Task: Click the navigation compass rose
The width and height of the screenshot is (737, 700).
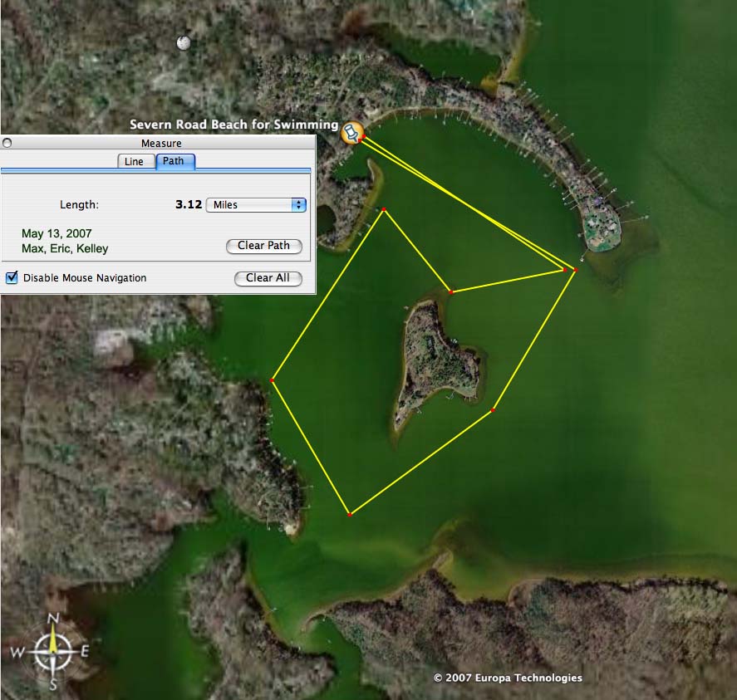Action: (x=52, y=652)
